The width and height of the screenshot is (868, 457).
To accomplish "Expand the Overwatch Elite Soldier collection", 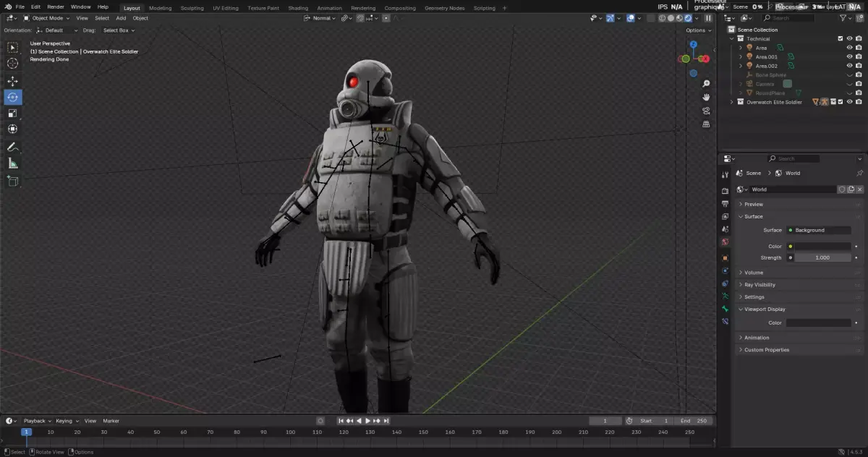I will [731, 102].
